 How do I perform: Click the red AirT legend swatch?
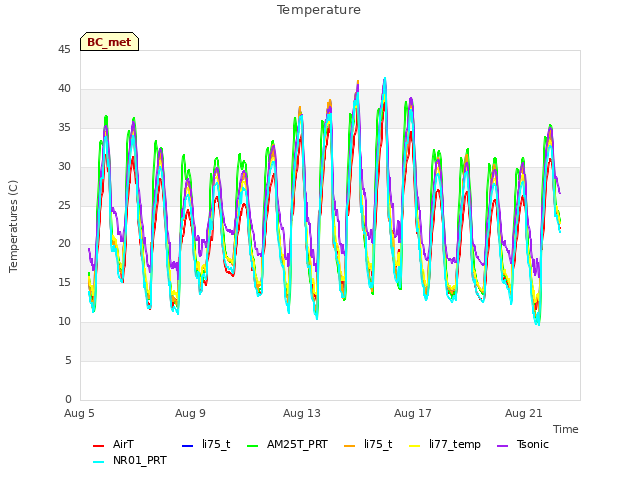tap(99, 446)
